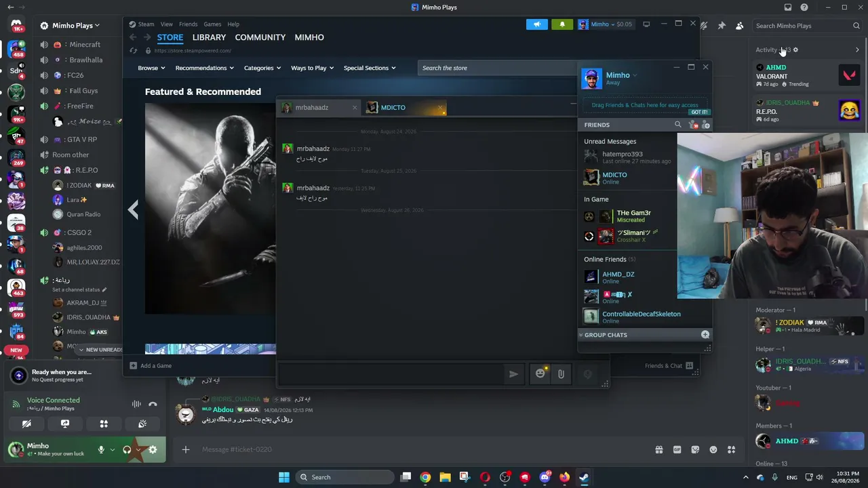
Task: Dismiss the GOT IT! tip
Action: click(x=699, y=113)
